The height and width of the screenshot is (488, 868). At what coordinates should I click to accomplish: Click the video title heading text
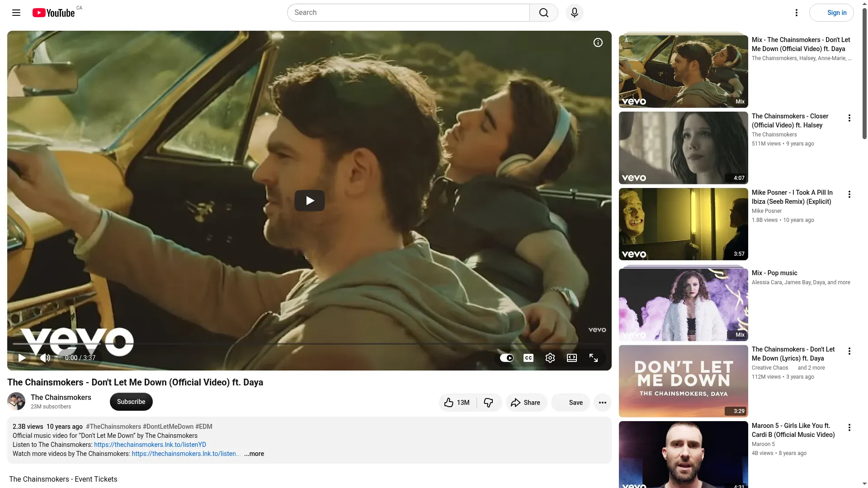[x=135, y=382]
